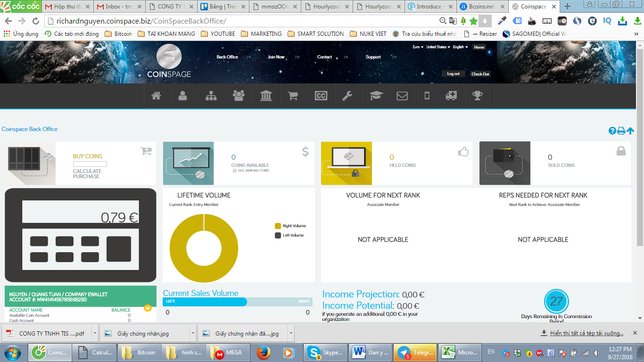Click the Check Out button
Screen dimensions: 644x362
480,74
